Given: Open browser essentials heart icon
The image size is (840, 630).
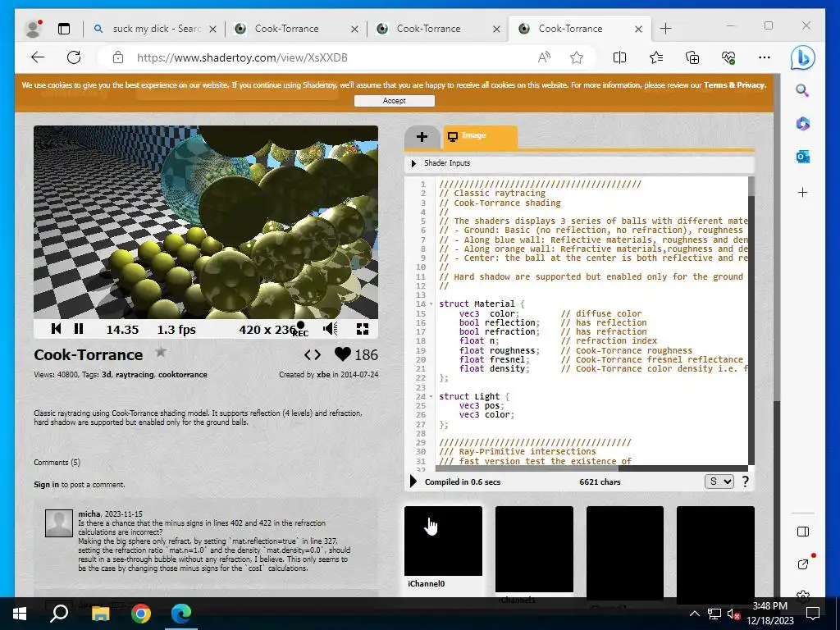Looking at the screenshot, I should click(728, 57).
